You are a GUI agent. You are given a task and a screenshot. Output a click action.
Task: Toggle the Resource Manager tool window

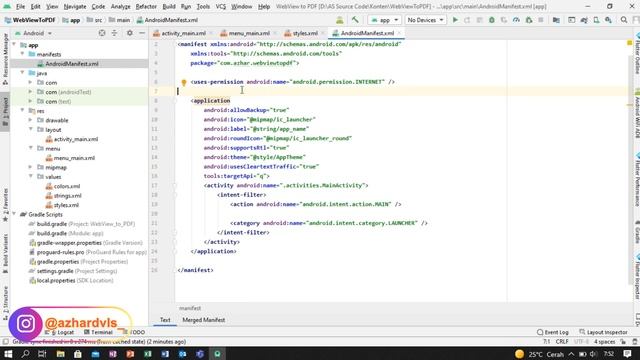point(5,59)
